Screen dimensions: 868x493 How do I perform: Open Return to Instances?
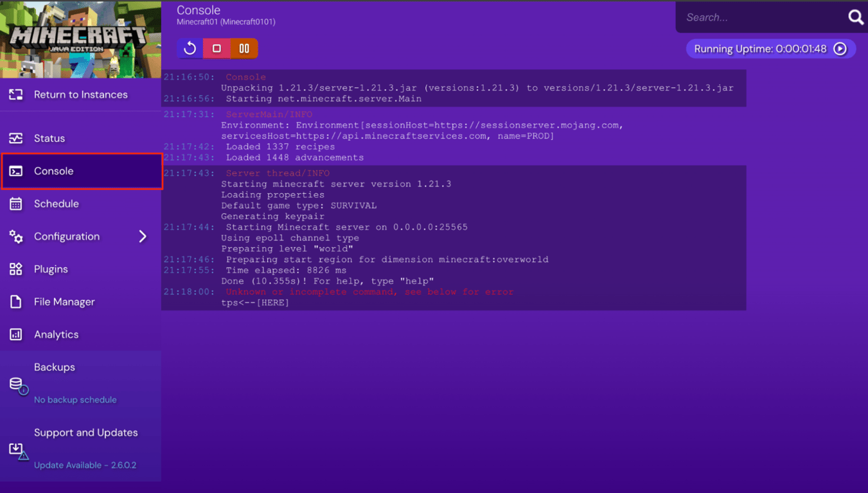click(80, 94)
